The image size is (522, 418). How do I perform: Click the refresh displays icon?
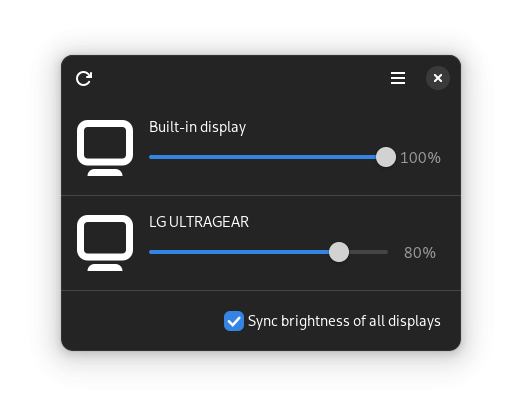(x=84, y=78)
